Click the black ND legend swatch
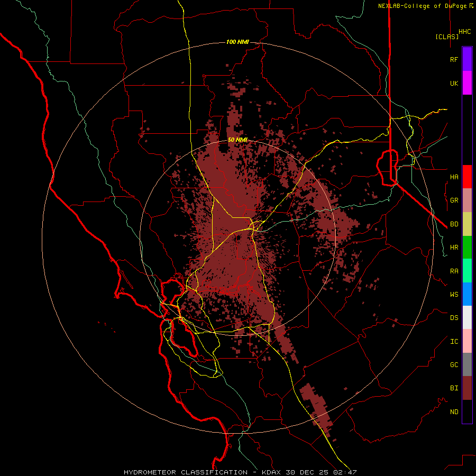 (467, 411)
